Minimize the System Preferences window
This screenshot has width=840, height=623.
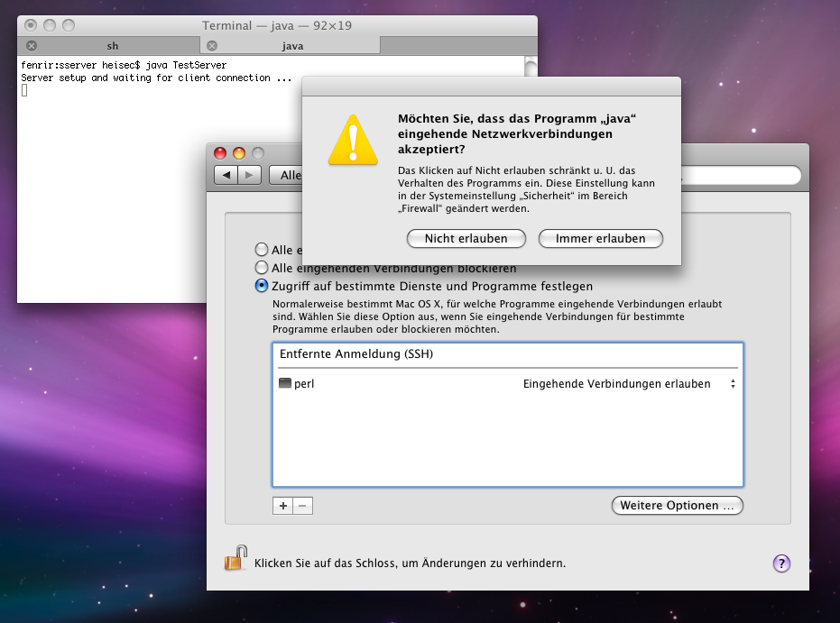[239, 153]
